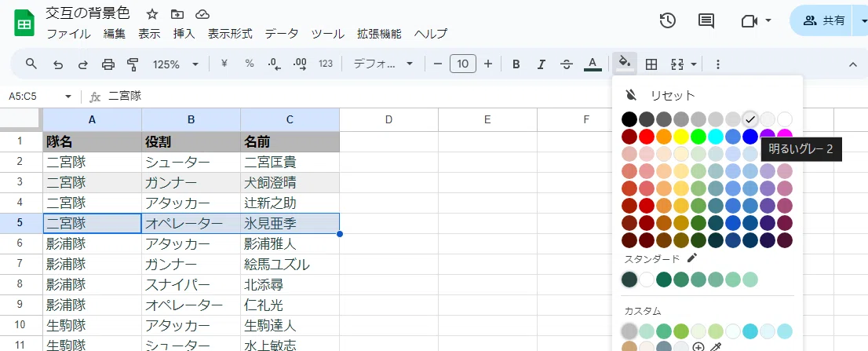Viewport: 868px width, 351px height.
Task: Pick the white swatch under スタンダード
Action: click(x=647, y=280)
